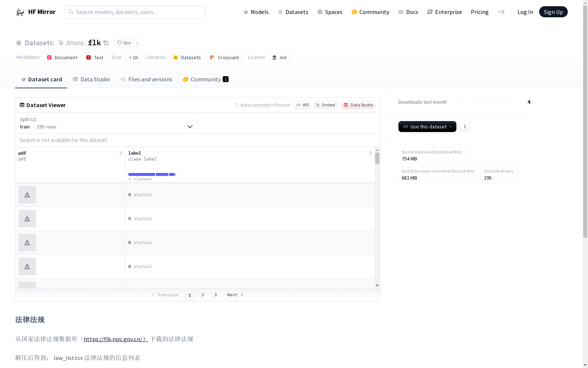Click the Jinsns user avatar
Viewport: 588px width, 368px height.
click(61, 43)
